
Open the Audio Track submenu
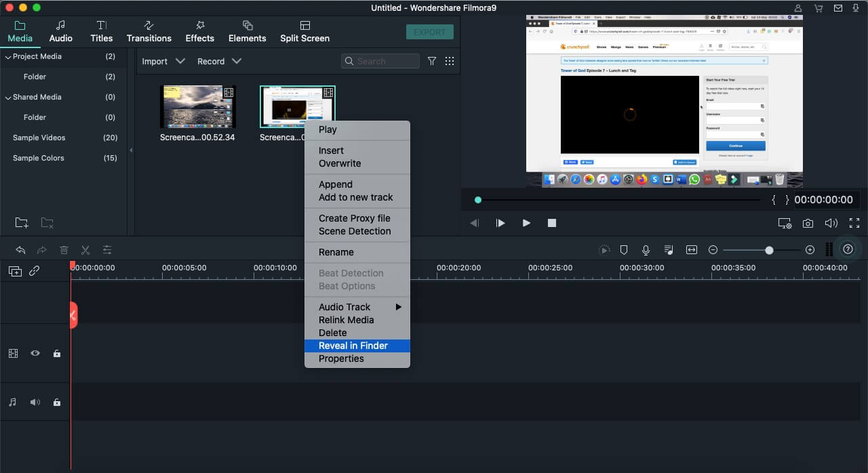coord(357,307)
